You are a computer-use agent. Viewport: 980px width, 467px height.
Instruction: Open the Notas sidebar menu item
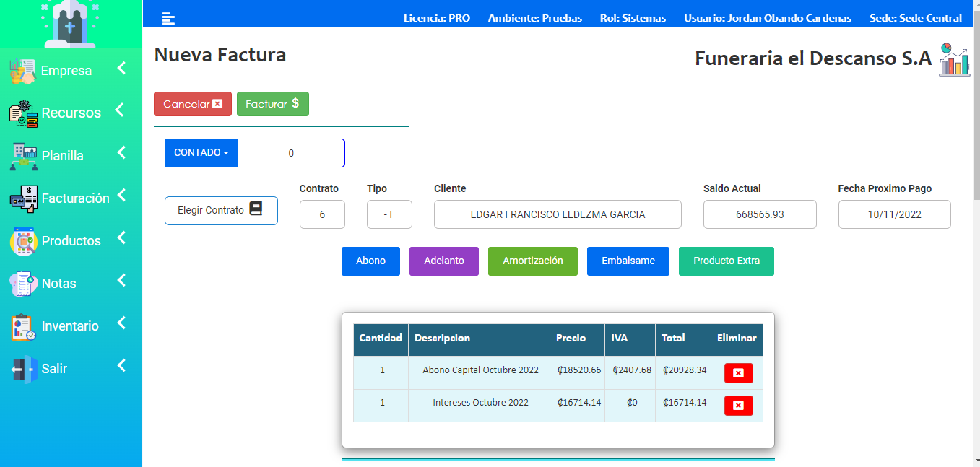click(x=58, y=284)
